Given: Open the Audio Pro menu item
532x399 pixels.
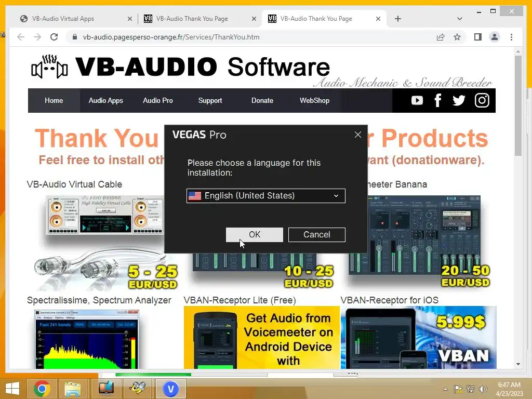Looking at the screenshot, I should click(158, 100).
